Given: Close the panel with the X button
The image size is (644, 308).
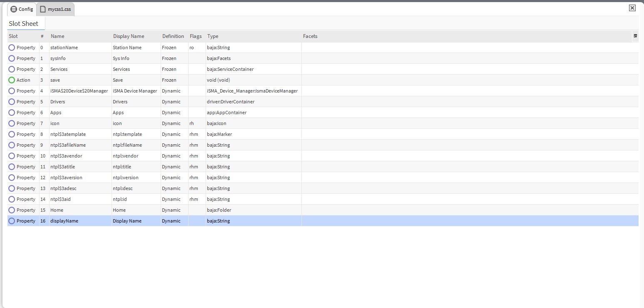Looking at the screenshot, I should (632, 8).
